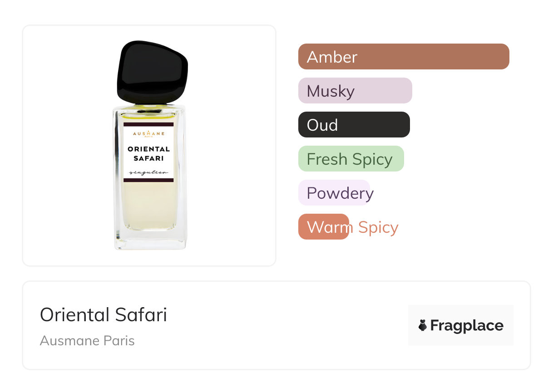Click the word Spicy overflowing the Warm bar
Screen dimensions: 553x392
(378, 227)
